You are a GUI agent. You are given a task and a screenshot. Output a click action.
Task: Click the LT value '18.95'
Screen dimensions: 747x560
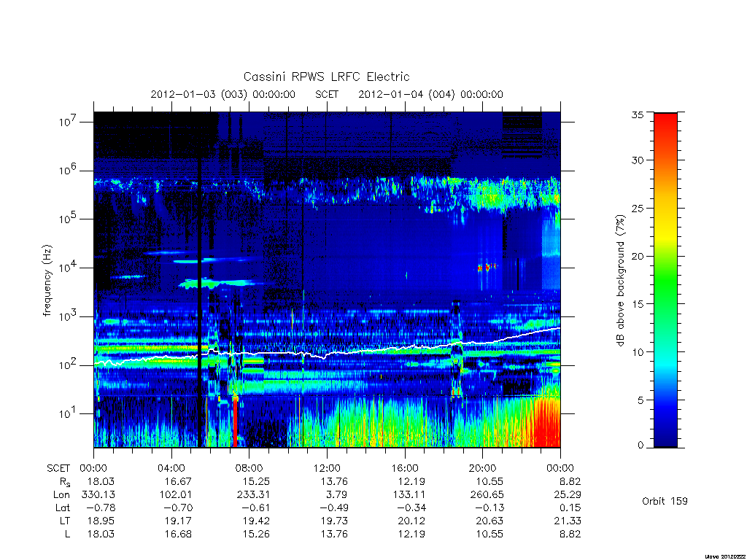(101, 521)
